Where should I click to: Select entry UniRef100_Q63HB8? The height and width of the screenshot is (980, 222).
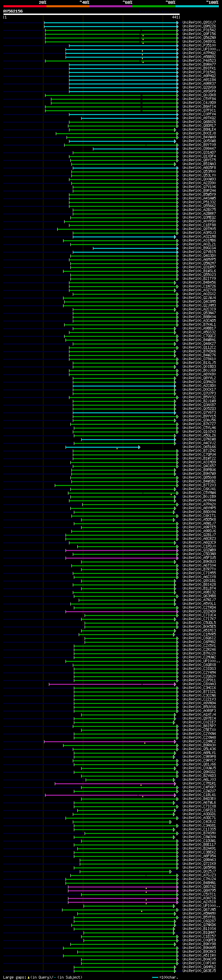199,596
